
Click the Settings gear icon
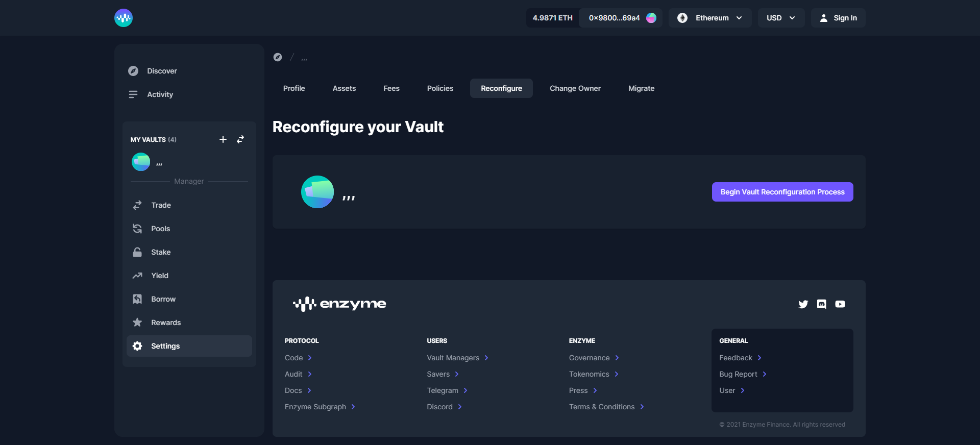click(x=137, y=346)
